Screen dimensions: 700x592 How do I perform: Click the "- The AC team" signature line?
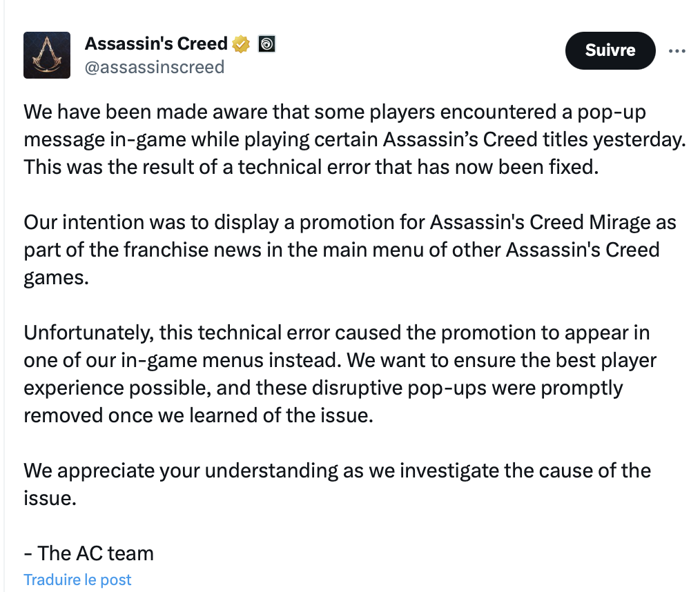pyautogui.click(x=88, y=553)
